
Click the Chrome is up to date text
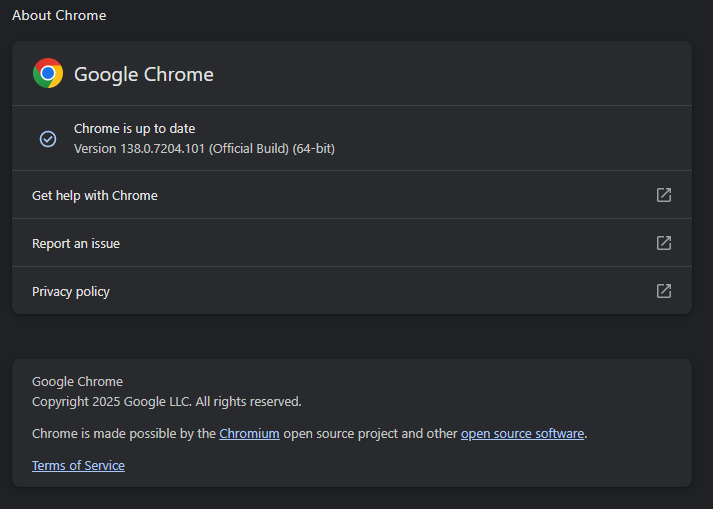point(135,129)
